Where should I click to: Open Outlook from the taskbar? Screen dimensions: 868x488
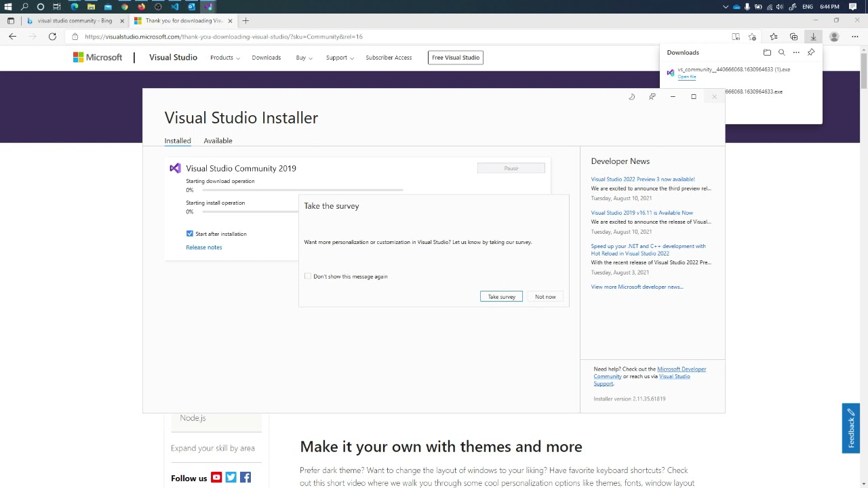191,7
